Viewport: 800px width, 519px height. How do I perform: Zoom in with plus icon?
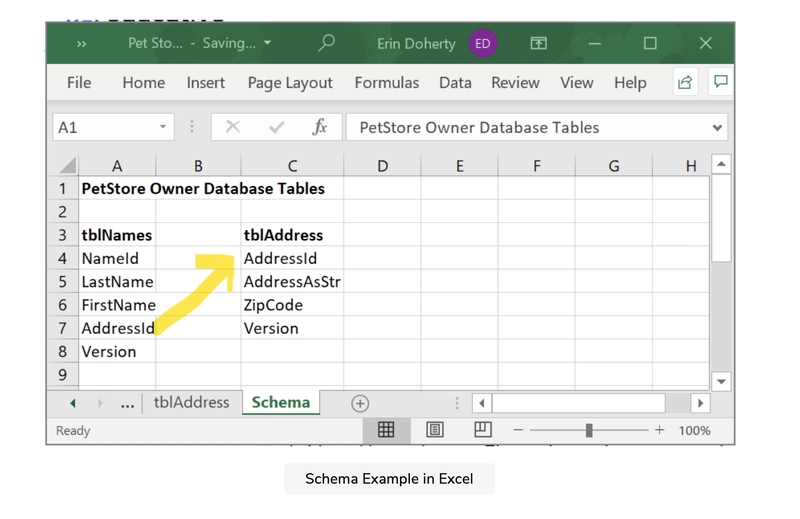(660, 430)
